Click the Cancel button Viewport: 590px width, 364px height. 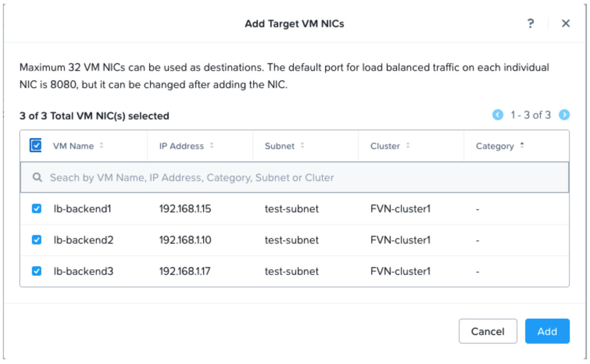[x=488, y=331]
